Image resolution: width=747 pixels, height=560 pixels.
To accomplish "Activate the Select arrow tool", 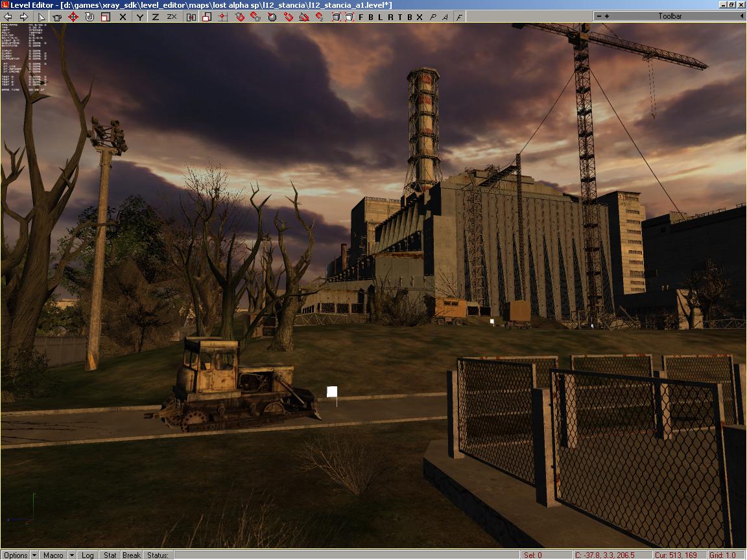I will (x=41, y=17).
